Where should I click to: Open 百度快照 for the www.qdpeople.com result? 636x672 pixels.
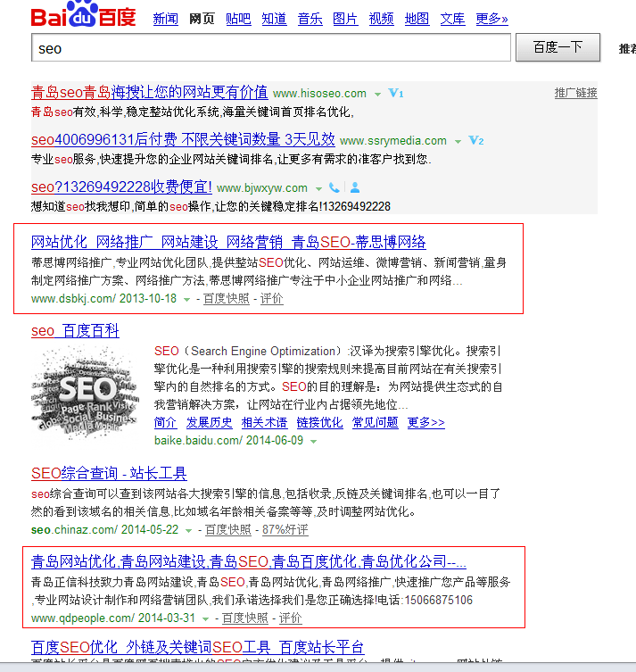click(x=245, y=618)
